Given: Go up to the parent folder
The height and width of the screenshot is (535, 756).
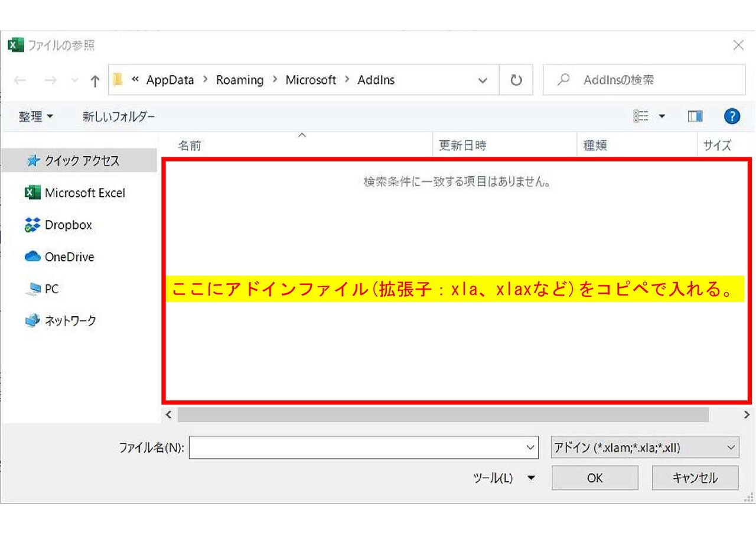Looking at the screenshot, I should (94, 80).
